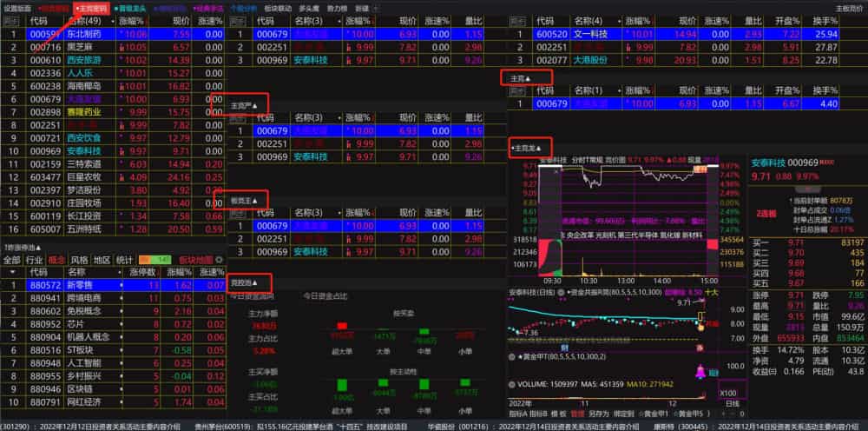Image resolution: width=868 pixels, height=431 pixels.
Task: Sort the left stock list by 涨幅%
Action: pyautogui.click(x=132, y=21)
